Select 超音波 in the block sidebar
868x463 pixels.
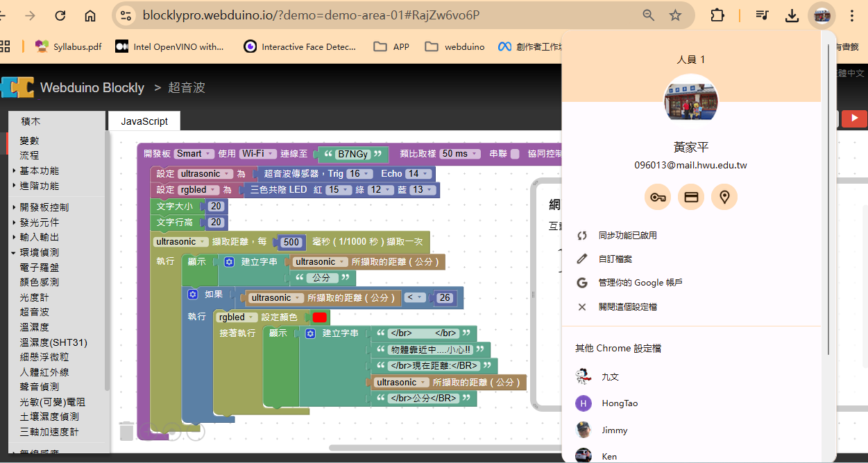35,312
